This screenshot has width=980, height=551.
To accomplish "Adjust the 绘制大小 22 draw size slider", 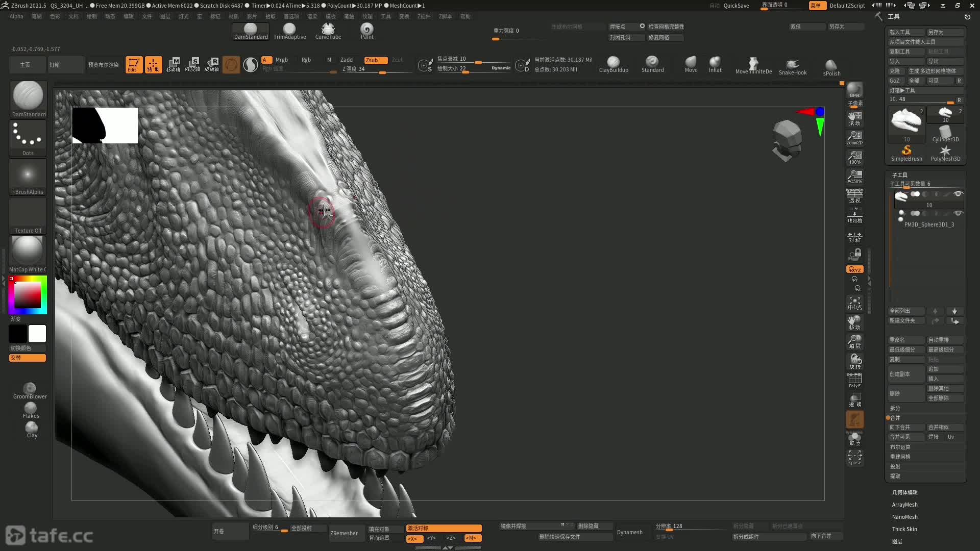I will pos(473,69).
